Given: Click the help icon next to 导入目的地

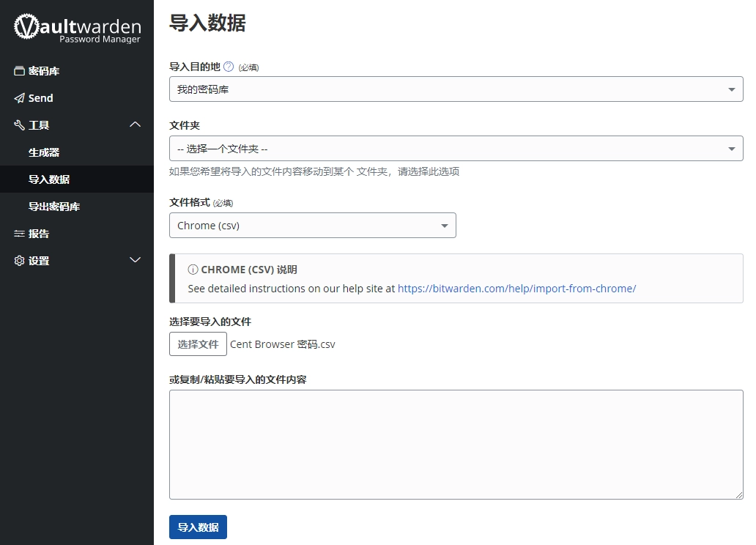Looking at the screenshot, I should pyautogui.click(x=229, y=67).
